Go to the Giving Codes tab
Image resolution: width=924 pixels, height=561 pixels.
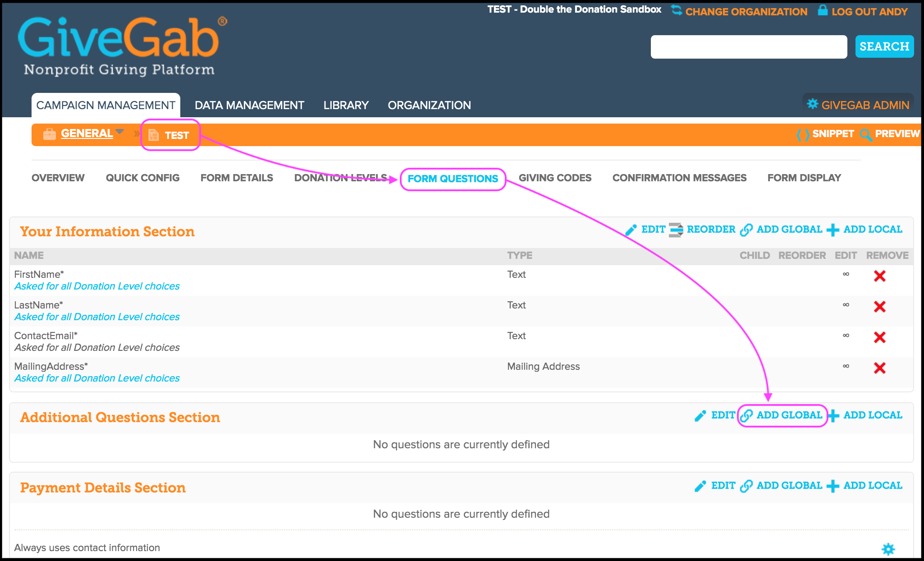pyautogui.click(x=555, y=178)
